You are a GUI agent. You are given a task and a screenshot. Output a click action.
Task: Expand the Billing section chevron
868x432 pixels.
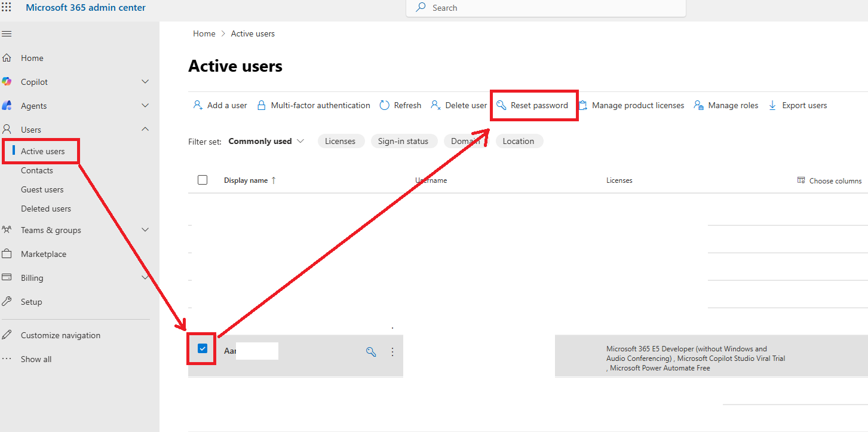click(x=145, y=277)
